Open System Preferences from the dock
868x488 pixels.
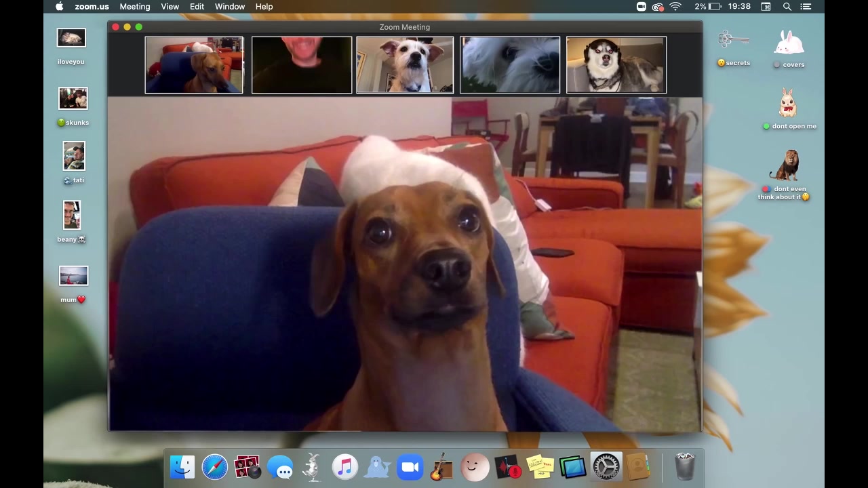[606, 467]
